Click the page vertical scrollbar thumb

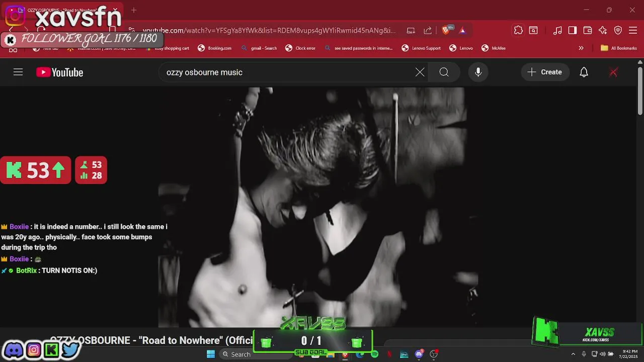pyautogui.click(x=640, y=90)
